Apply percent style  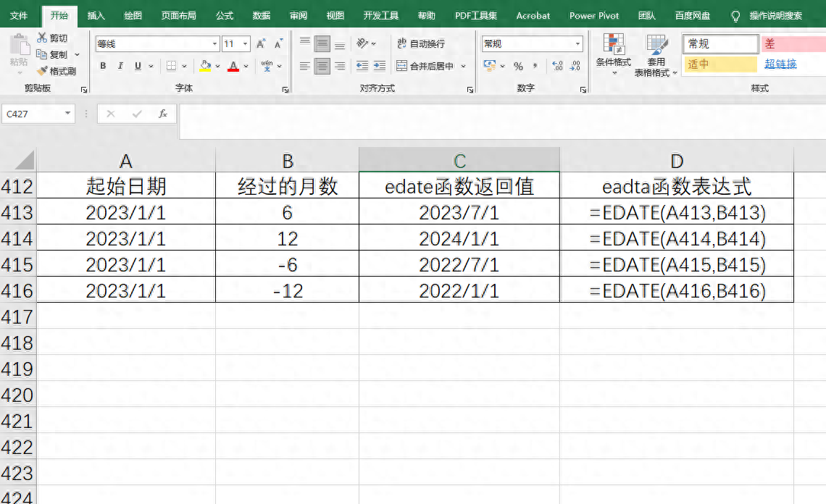pyautogui.click(x=518, y=67)
